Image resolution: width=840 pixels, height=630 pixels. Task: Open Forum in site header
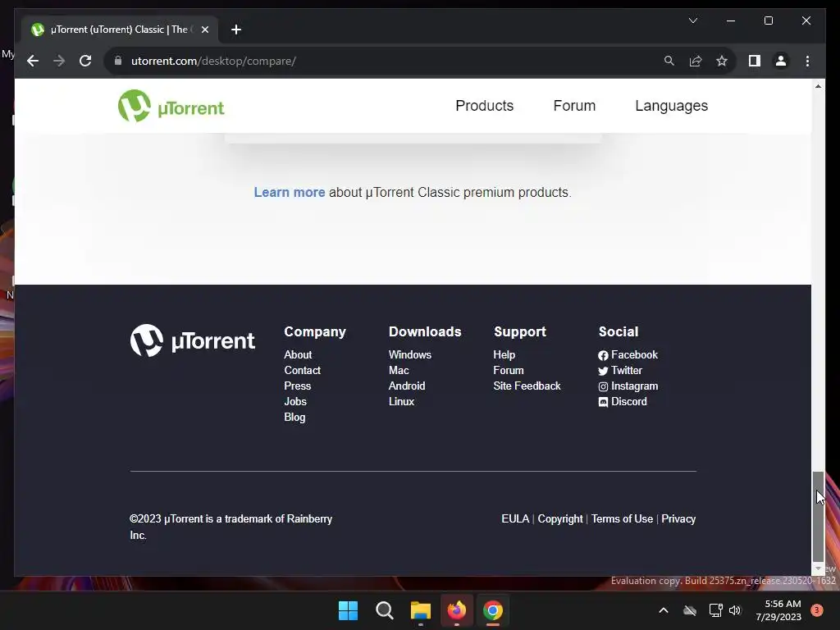574,106
